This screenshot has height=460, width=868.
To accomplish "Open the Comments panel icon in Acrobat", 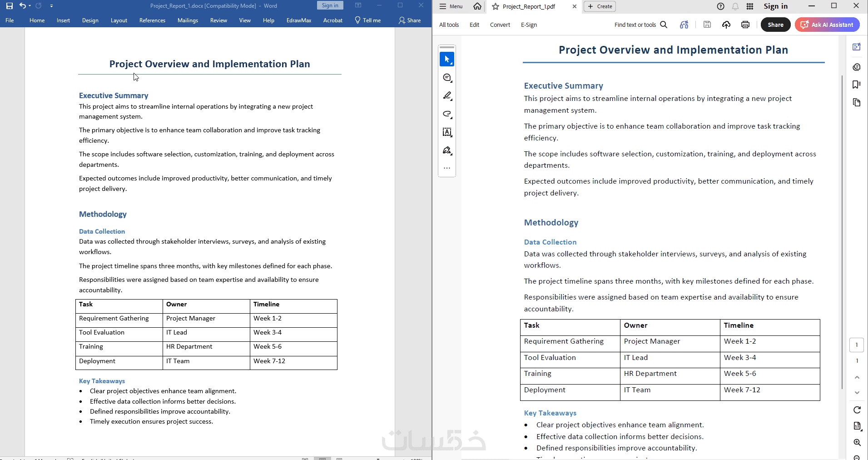I will [x=857, y=67].
